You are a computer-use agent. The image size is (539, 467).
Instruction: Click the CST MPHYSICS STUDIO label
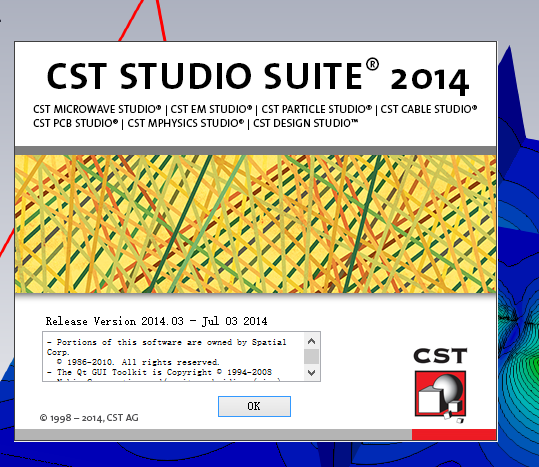186,123
